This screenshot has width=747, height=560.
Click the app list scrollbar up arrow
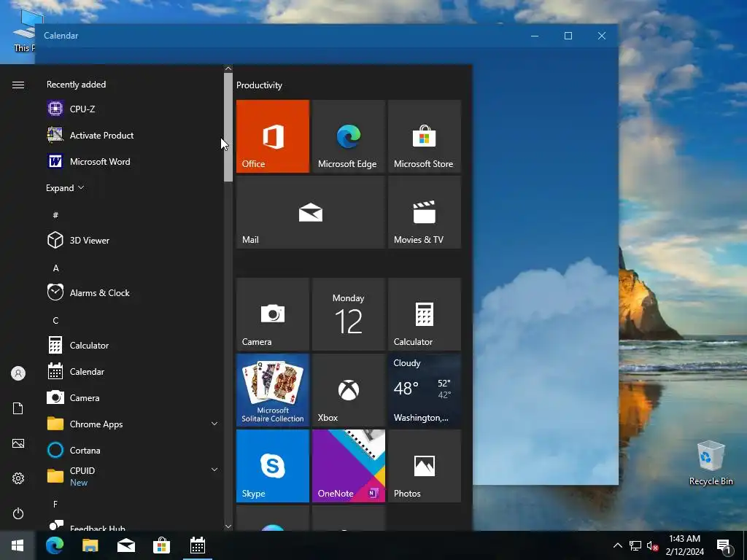click(228, 69)
